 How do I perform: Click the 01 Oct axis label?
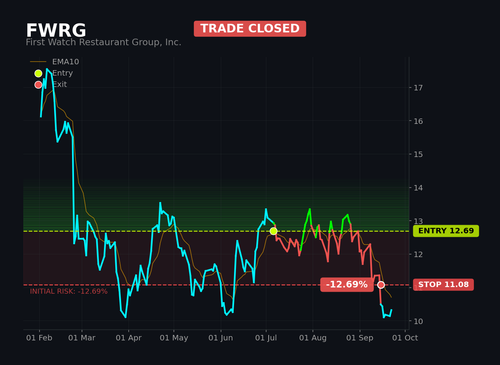coord(405,338)
